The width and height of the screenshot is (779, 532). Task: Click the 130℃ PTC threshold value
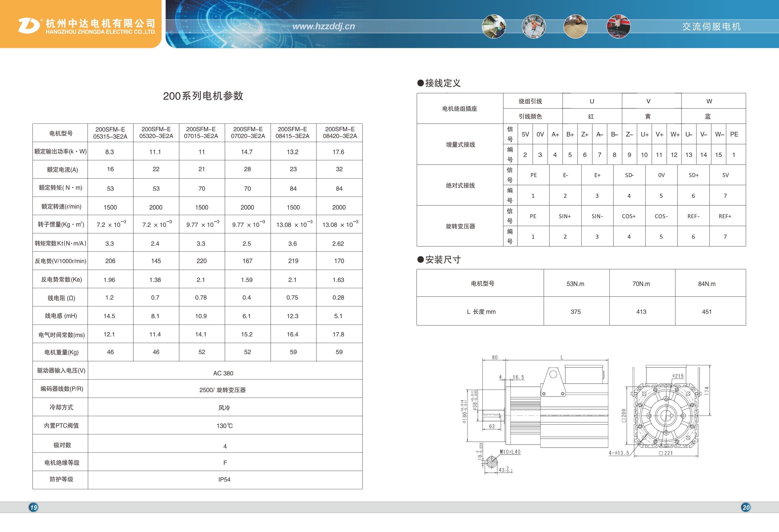[224, 426]
